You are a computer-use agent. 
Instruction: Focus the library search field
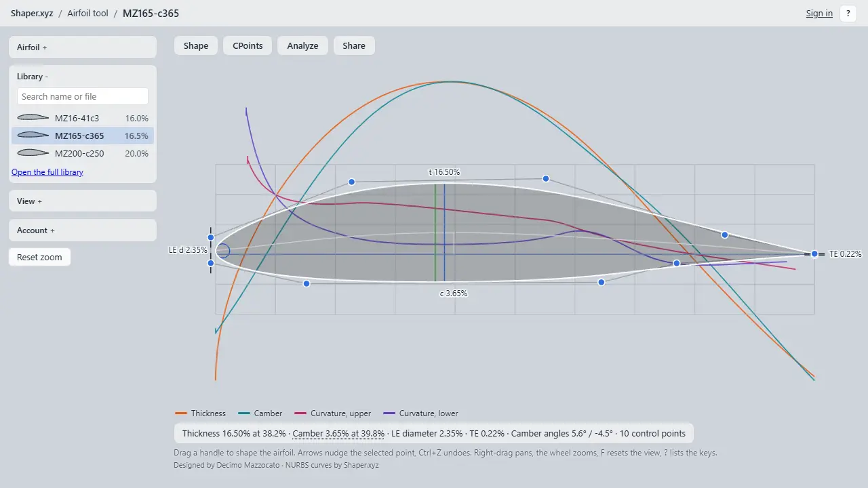click(83, 96)
